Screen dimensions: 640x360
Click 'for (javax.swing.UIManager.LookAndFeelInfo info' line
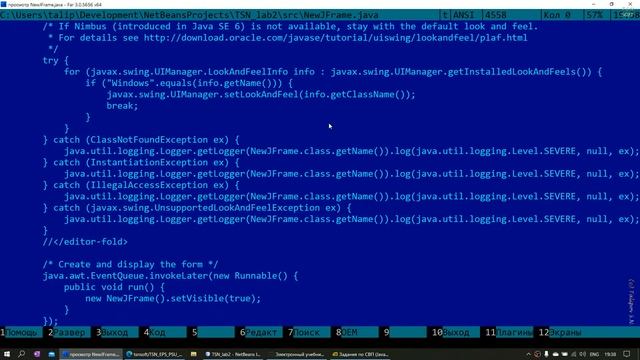(x=333, y=72)
